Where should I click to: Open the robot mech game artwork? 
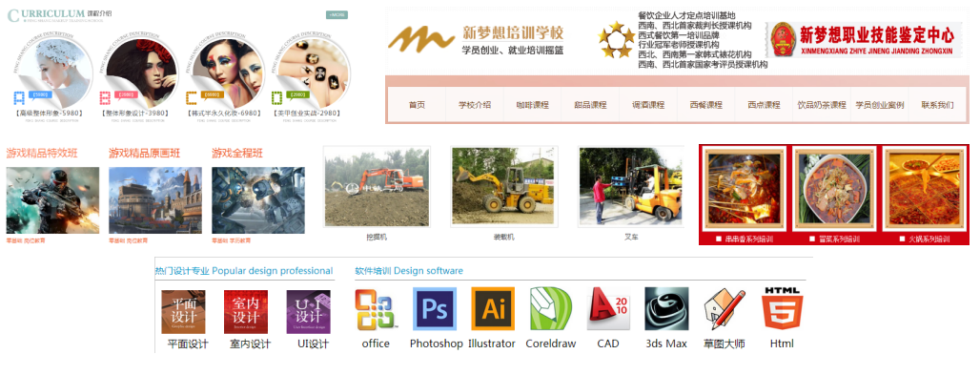click(x=258, y=200)
